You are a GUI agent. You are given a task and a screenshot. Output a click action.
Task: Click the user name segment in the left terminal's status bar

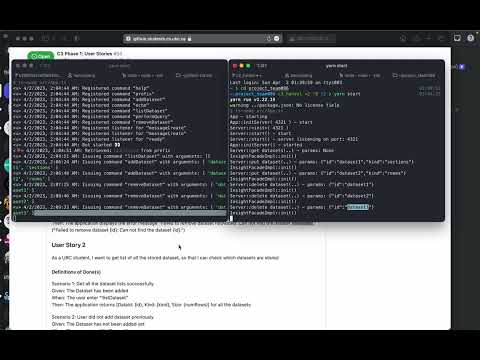[x=81, y=76]
